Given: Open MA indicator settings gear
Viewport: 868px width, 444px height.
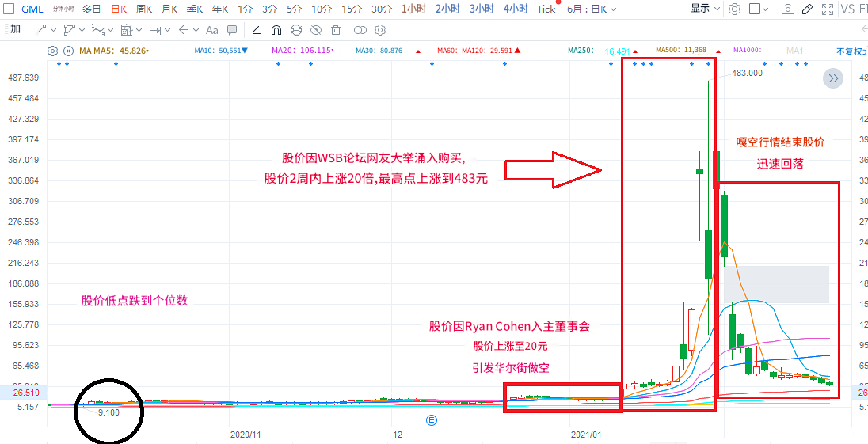Looking at the screenshot, I should (52, 51).
